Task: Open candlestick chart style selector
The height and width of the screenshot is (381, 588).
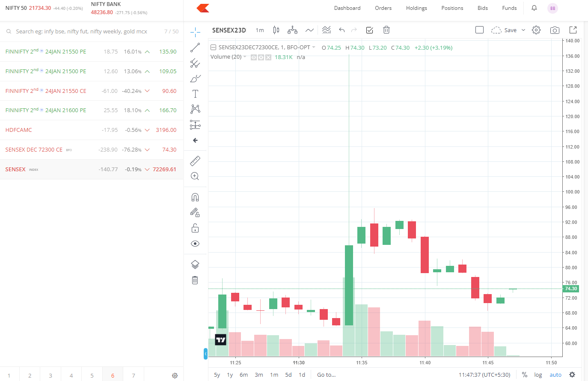Action: click(x=276, y=30)
